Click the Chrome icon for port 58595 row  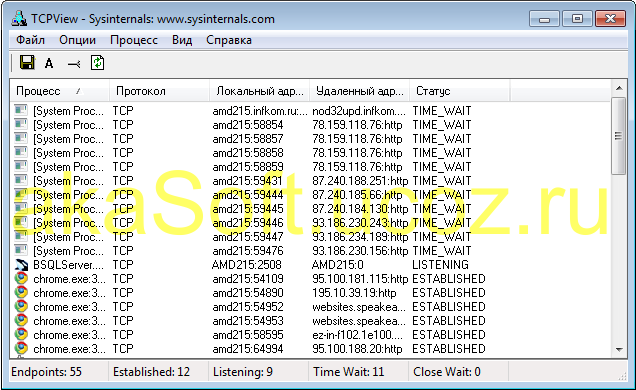click(x=21, y=334)
